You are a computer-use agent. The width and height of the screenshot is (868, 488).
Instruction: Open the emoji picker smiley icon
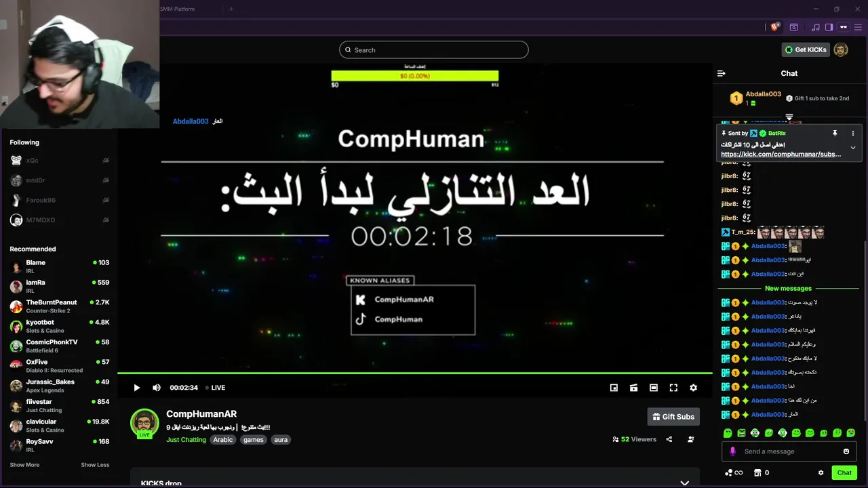point(846,451)
